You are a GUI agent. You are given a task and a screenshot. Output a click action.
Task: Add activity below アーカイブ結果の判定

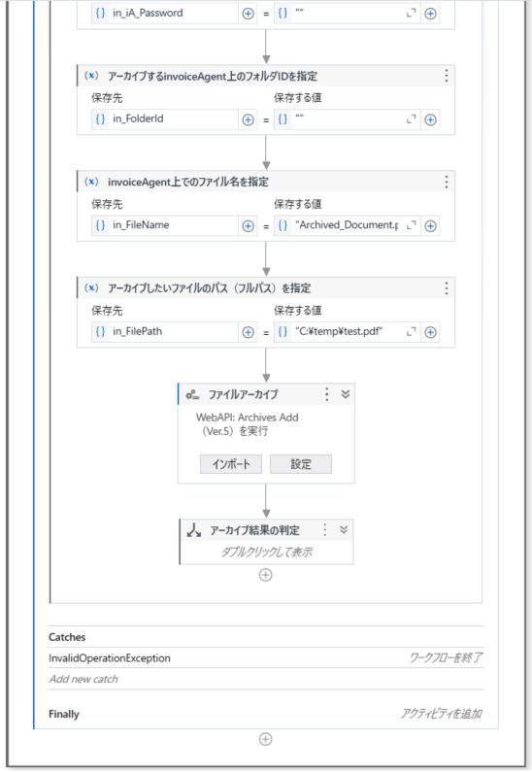266,575
